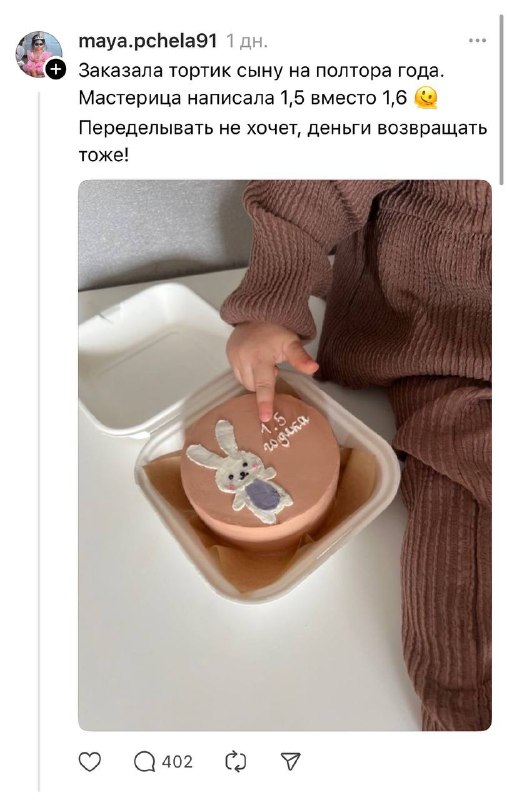This screenshot has height=800, width=507.
Task: Repost using the circular arrows icon
Action: click(x=236, y=762)
